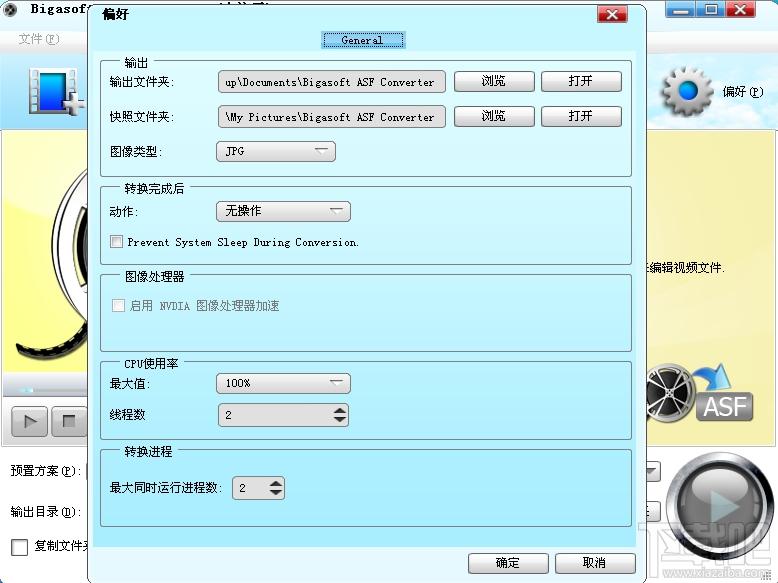
Task: Click the preview playback progress slider
Action: 45,390
